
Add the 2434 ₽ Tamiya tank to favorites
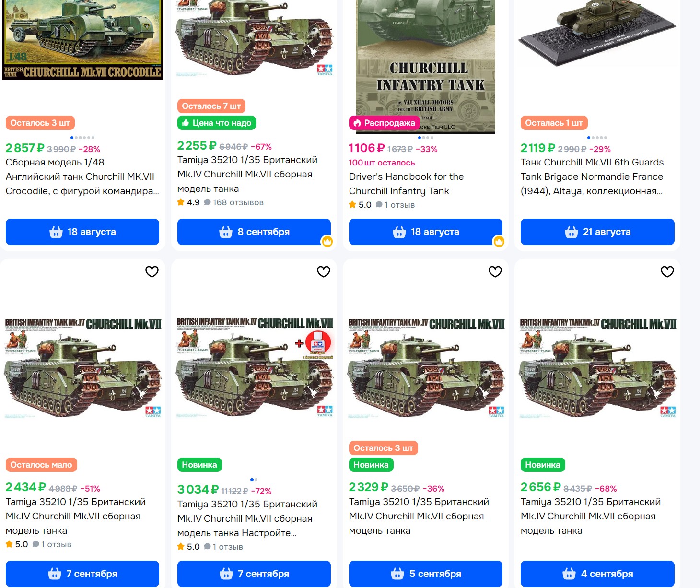pyautogui.click(x=152, y=271)
